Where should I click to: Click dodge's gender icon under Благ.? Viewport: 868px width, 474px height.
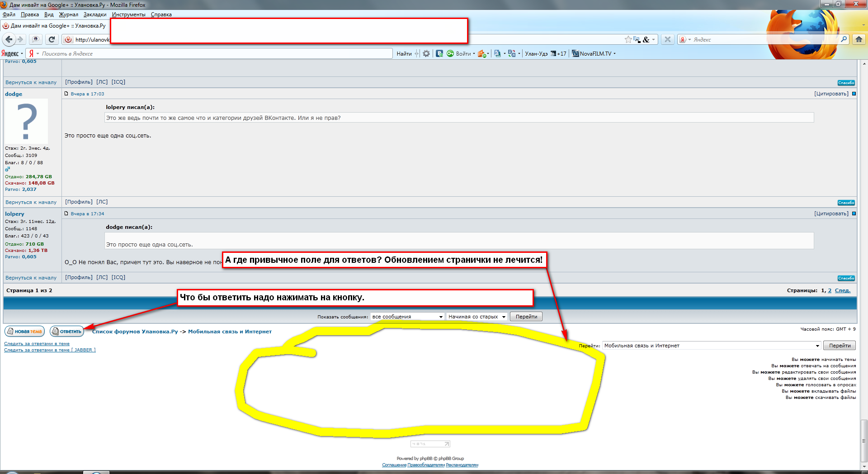point(7,169)
